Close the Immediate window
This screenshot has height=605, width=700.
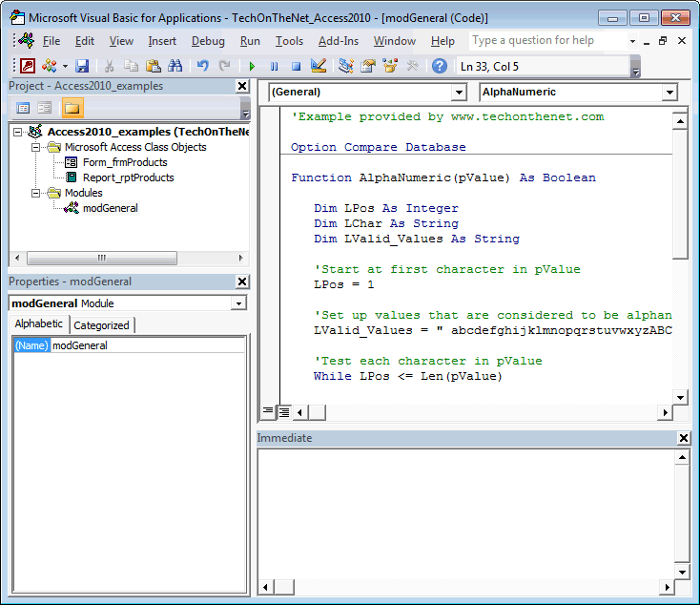[684, 438]
